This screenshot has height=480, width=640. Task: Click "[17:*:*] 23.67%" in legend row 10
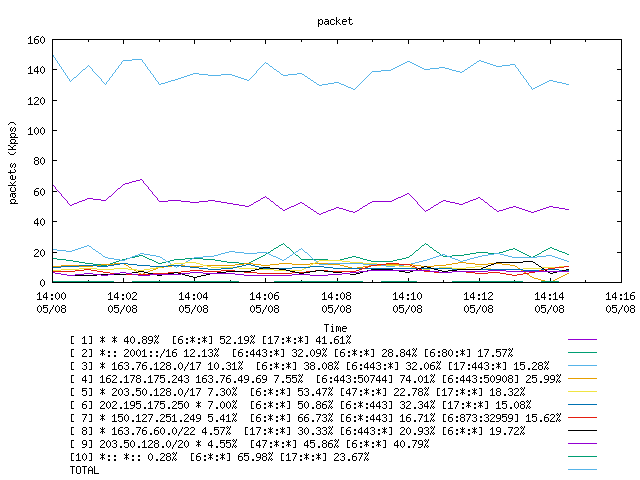[324, 458]
